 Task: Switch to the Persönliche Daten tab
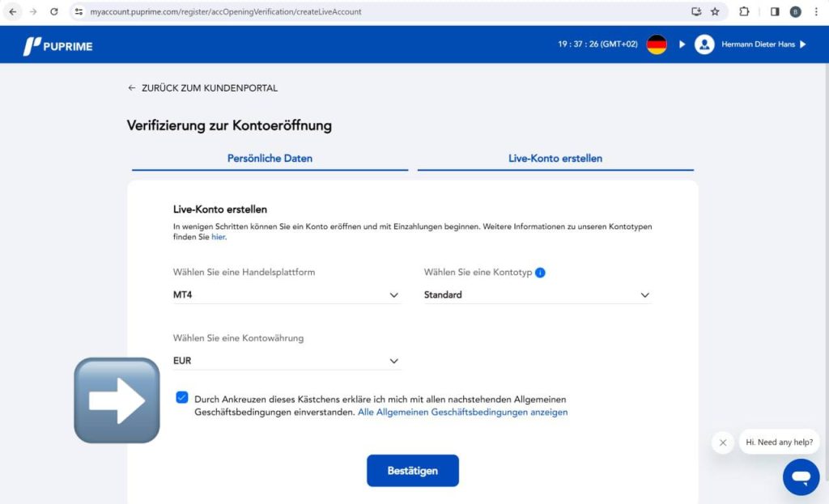pyautogui.click(x=270, y=159)
